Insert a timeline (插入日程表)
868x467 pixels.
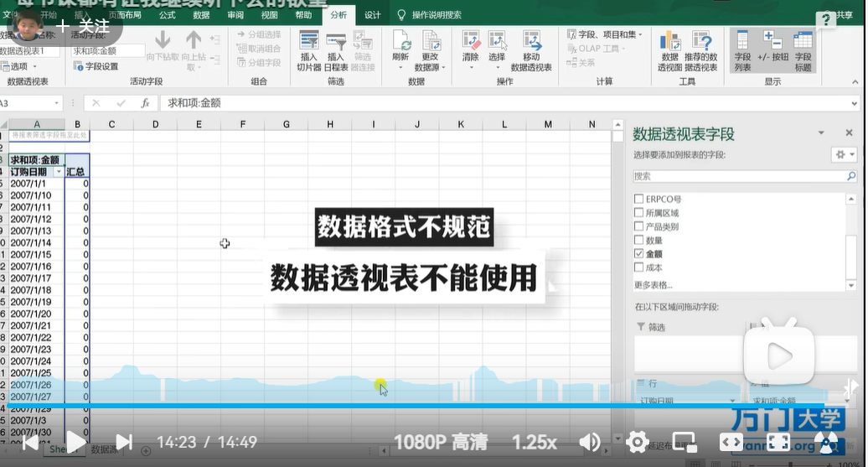tap(335, 51)
